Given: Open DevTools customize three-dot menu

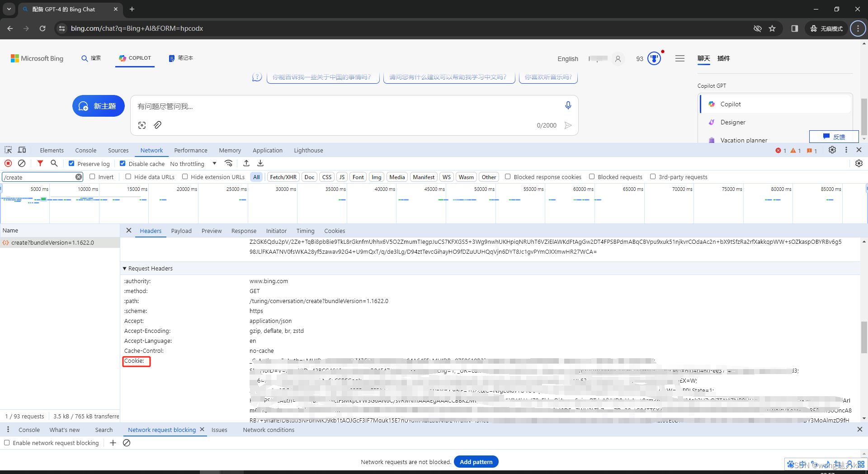Looking at the screenshot, I should point(846,150).
